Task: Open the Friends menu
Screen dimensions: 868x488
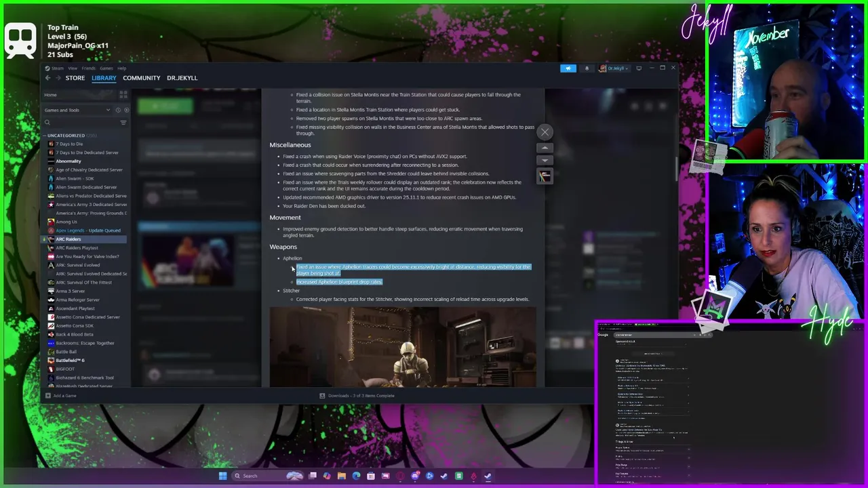Action: click(x=89, y=68)
